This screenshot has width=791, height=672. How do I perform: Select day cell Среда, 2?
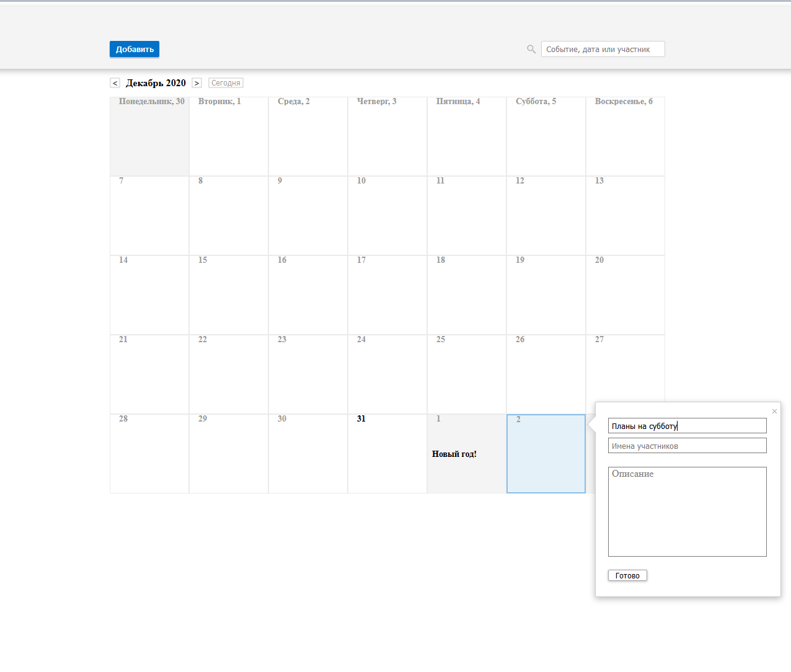308,136
